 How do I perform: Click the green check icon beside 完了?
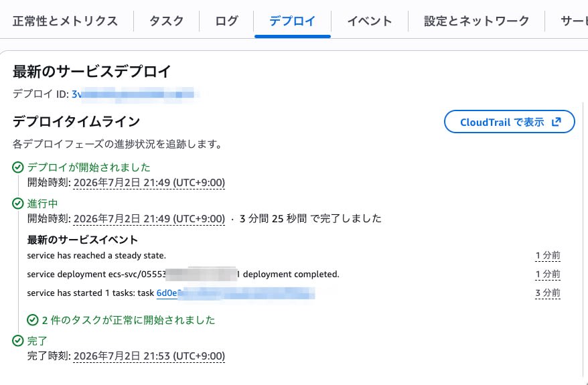pos(18,341)
